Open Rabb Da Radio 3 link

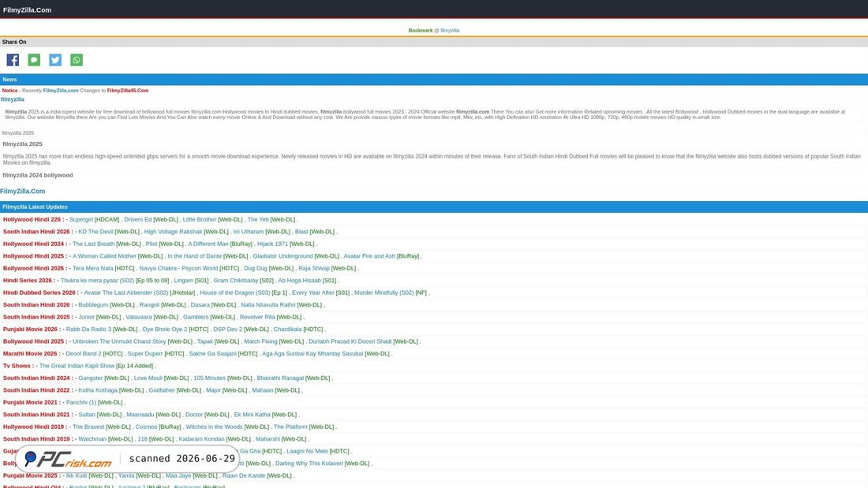coord(88,330)
